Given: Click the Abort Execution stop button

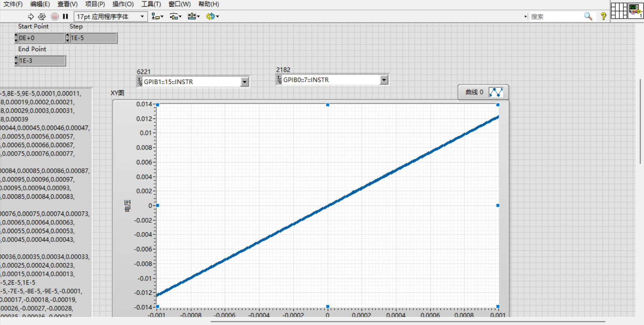Looking at the screenshot, I should pyautogui.click(x=55, y=16).
